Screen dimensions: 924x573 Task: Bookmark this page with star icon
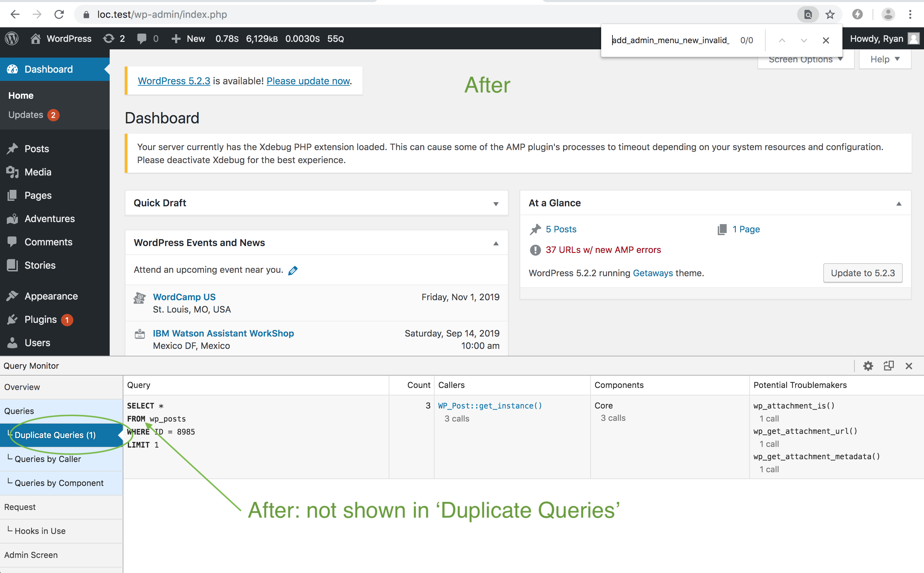click(830, 14)
